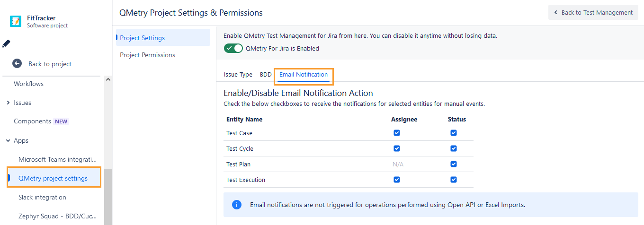Click the N/A cell for Test Plan
This screenshot has width=644, height=225.
(x=398, y=164)
